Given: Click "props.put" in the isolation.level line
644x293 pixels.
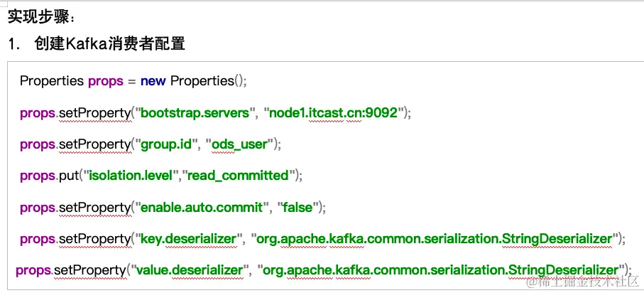Looking at the screenshot, I should tap(49, 176).
